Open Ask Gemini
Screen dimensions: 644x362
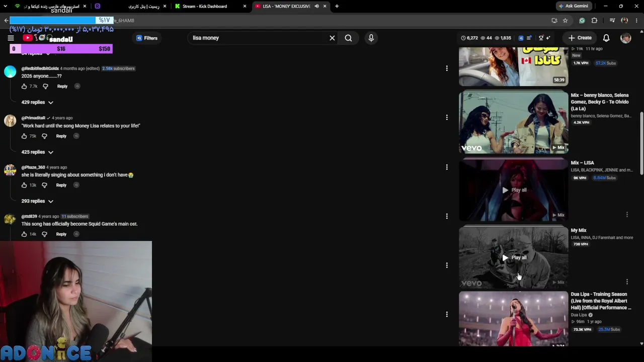pyautogui.click(x=573, y=6)
